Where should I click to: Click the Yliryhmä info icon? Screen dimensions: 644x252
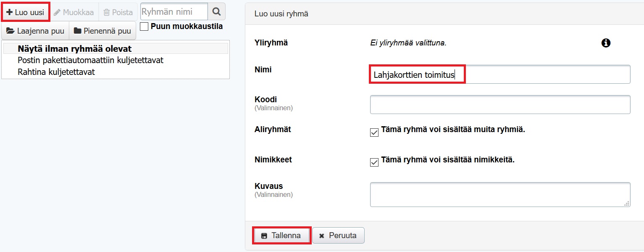pyautogui.click(x=606, y=43)
